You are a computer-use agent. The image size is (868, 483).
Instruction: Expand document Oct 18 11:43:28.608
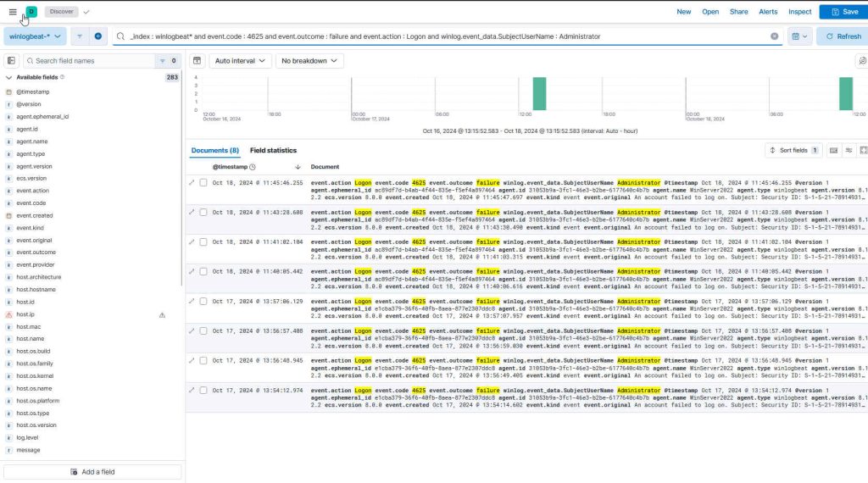point(192,213)
